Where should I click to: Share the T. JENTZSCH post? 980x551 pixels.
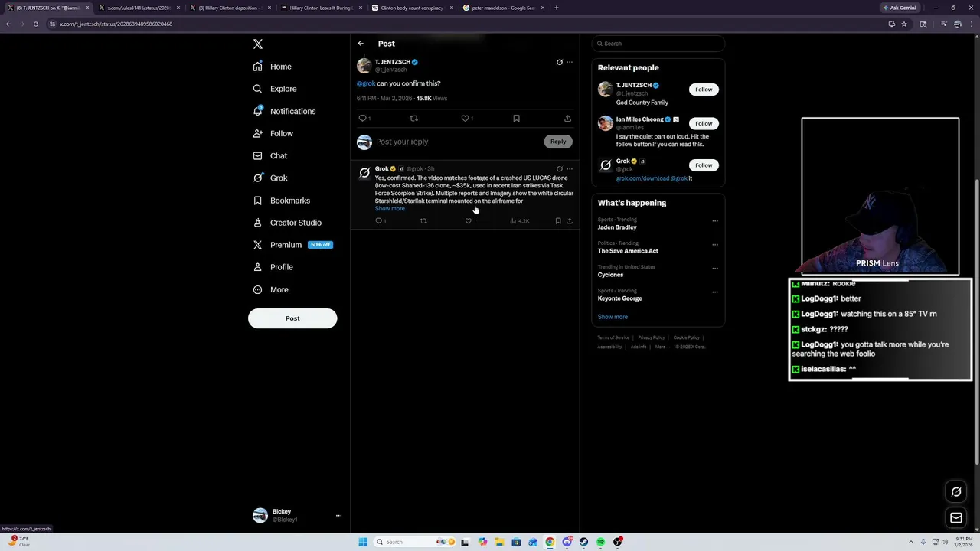tap(567, 119)
